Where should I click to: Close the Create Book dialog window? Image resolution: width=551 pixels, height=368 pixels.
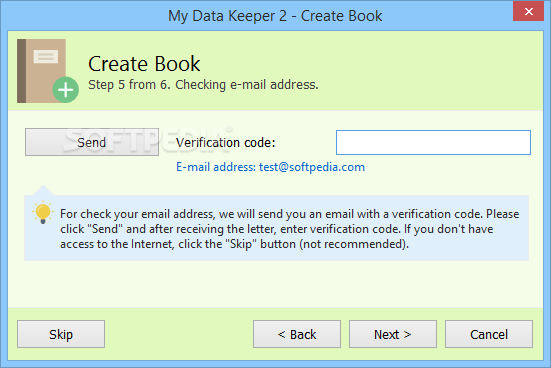pyautogui.click(x=529, y=11)
